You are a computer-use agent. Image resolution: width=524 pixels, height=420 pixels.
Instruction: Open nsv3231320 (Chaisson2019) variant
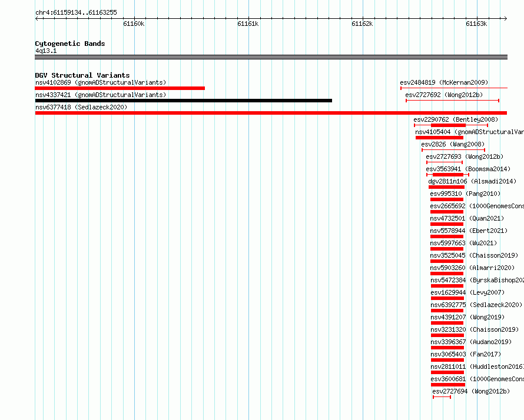[475, 329]
